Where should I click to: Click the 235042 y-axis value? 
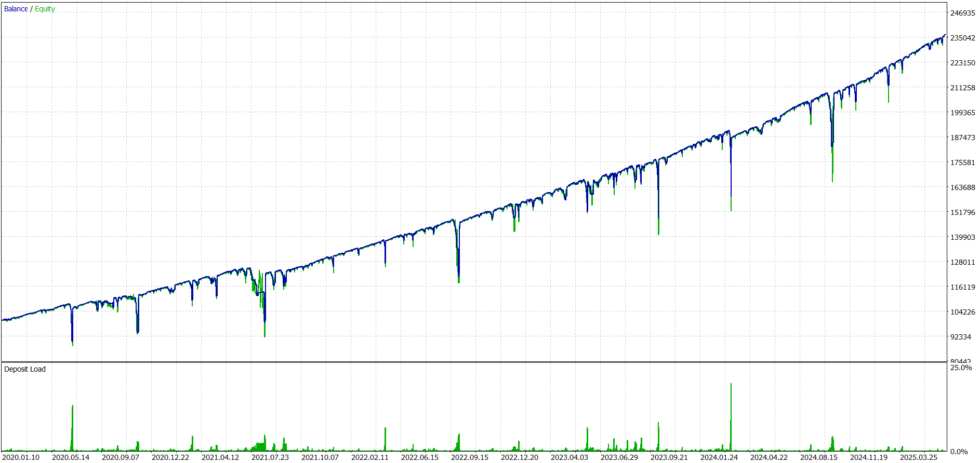tap(963, 38)
